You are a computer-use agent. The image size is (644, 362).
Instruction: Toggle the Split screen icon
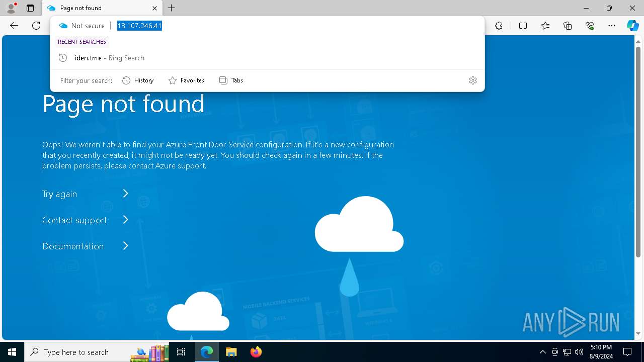(523, 26)
